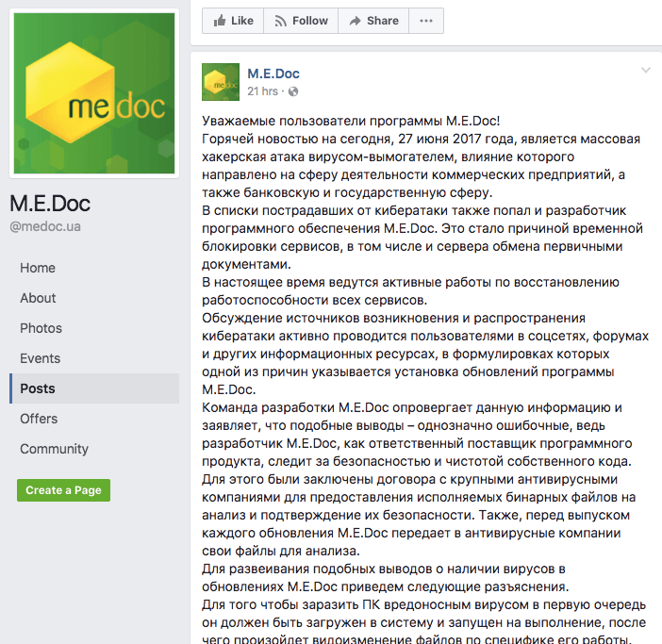
Task: Follow the M.E.Doc page
Action: coord(301,21)
